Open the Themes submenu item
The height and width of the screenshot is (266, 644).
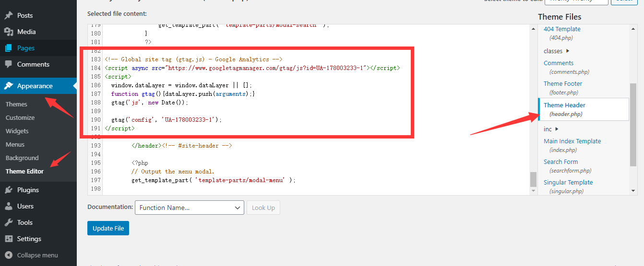(16, 104)
